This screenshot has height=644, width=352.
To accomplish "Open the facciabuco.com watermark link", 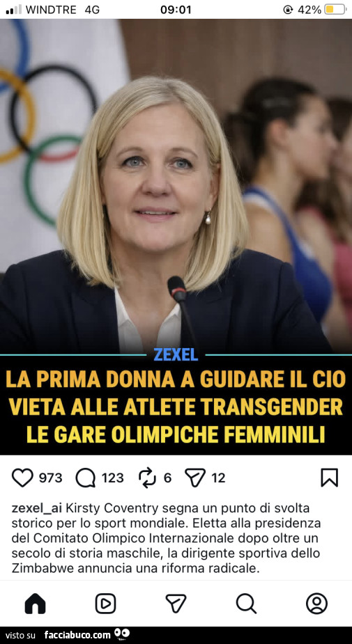I will tap(77, 635).
